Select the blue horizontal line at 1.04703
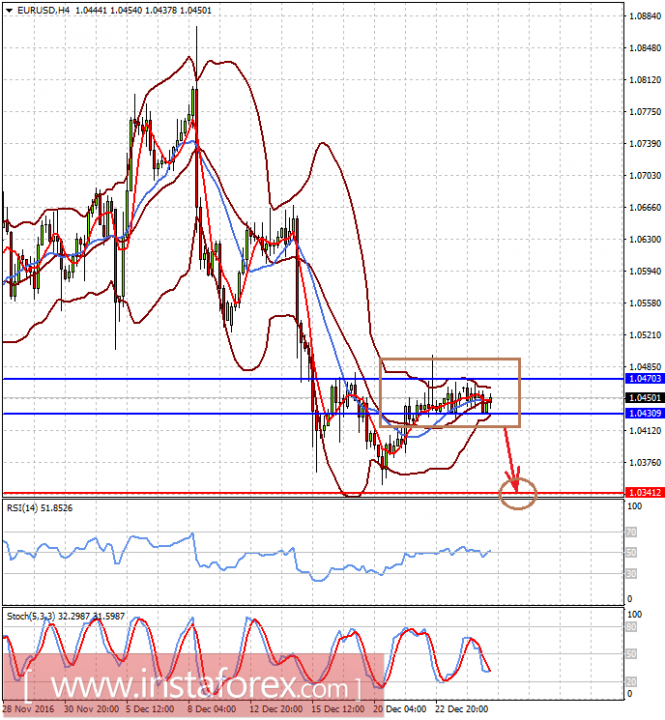This screenshot has width=665, height=720. click(313, 379)
